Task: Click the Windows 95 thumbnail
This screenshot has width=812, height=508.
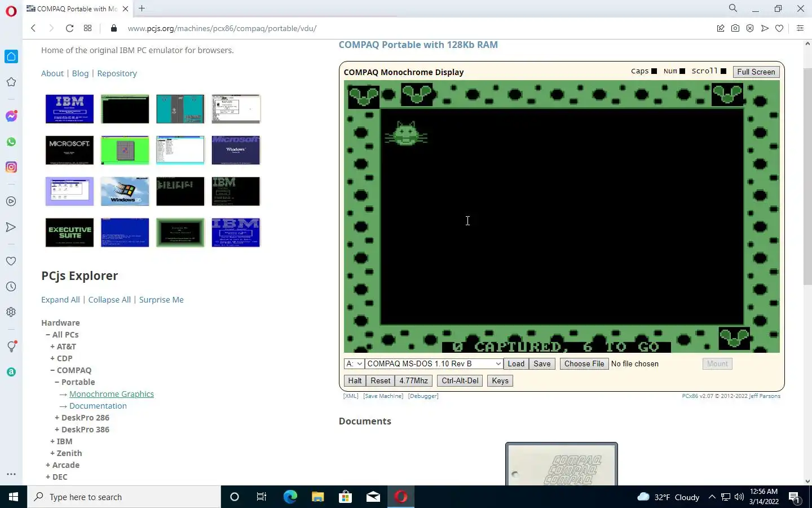Action: [125, 191]
